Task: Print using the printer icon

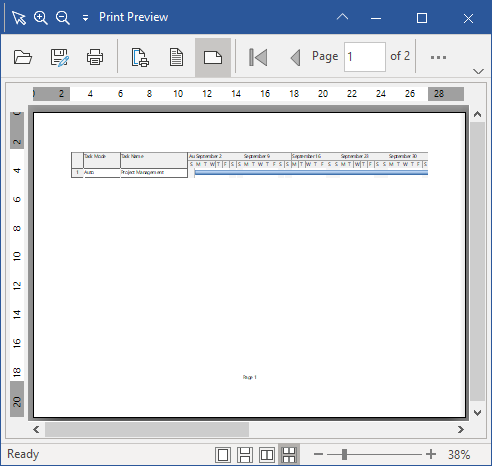Action: [95, 57]
